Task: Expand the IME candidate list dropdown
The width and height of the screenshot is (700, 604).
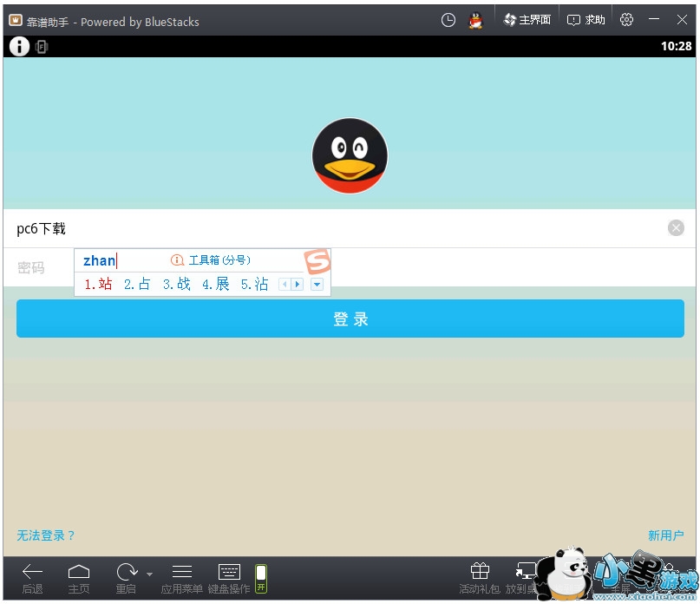Action: (x=317, y=284)
